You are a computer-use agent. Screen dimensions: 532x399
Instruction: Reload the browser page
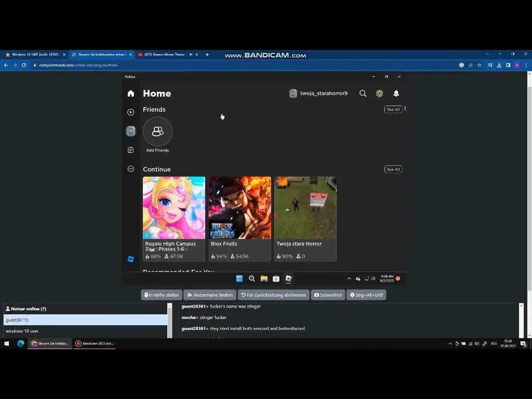[x=24, y=65]
